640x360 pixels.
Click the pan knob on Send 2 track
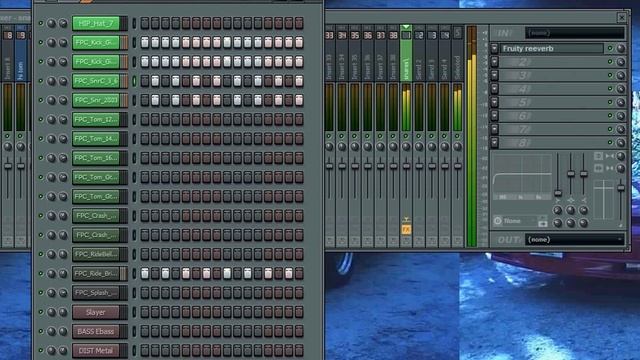click(419, 147)
